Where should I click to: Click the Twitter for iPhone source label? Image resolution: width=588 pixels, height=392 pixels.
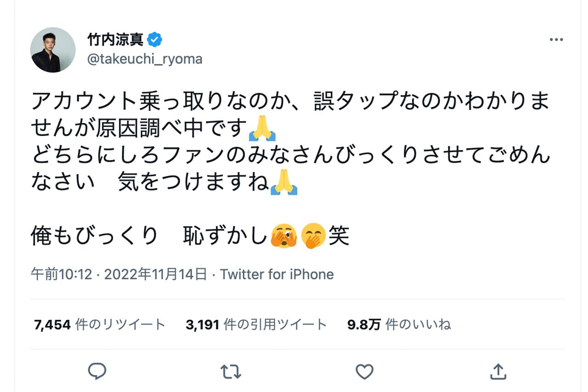click(x=277, y=274)
